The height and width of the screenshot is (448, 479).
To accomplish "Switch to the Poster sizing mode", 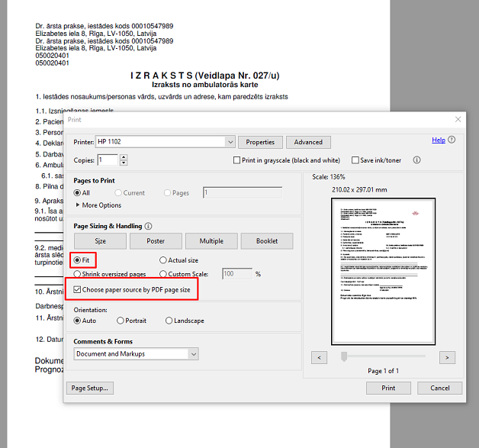I will pyautogui.click(x=156, y=241).
